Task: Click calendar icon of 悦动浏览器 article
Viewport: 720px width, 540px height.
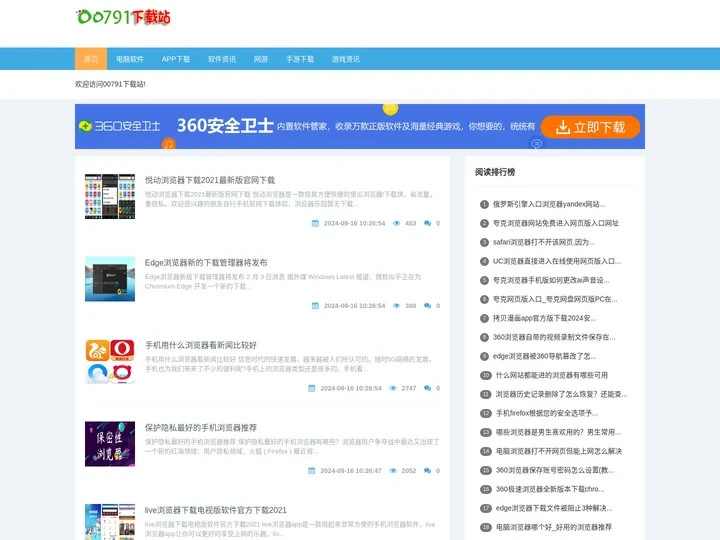Action: [315, 223]
